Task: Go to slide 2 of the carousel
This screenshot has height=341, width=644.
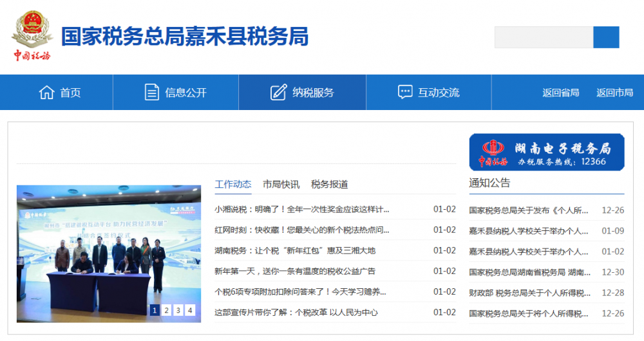Action: pos(166,310)
